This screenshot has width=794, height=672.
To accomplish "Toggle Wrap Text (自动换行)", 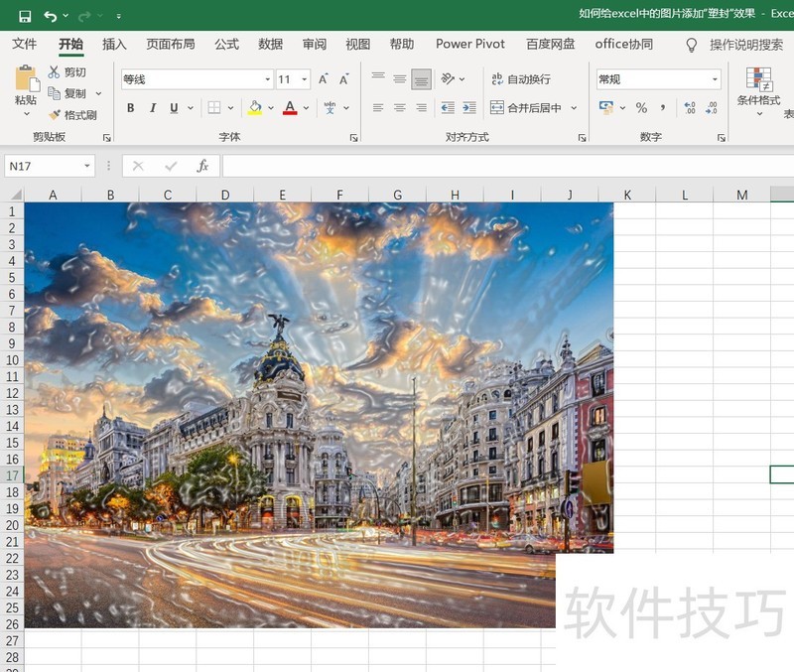I will click(520, 79).
